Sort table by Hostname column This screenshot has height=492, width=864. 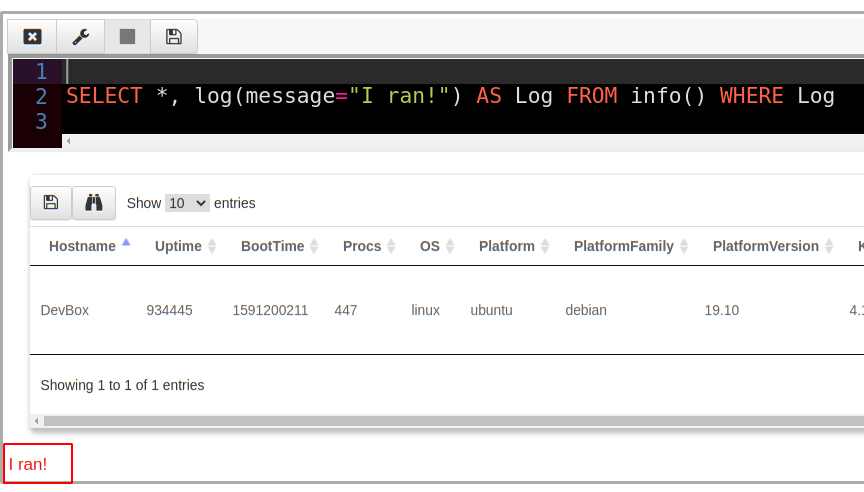click(82, 246)
